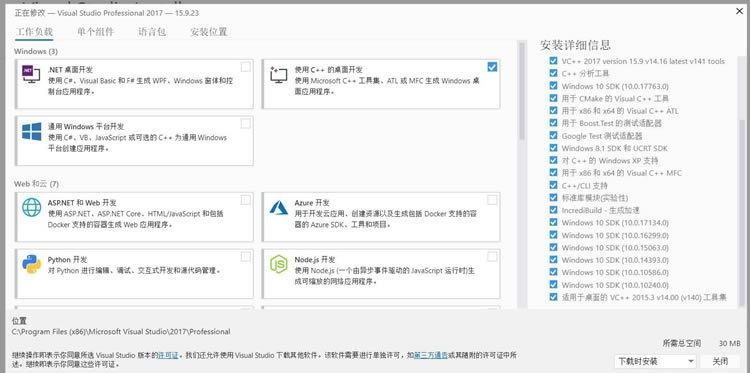750x373 pixels.
Task: Enable the ASP.NET 和 Web 开发 checkbox
Action: pyautogui.click(x=245, y=200)
